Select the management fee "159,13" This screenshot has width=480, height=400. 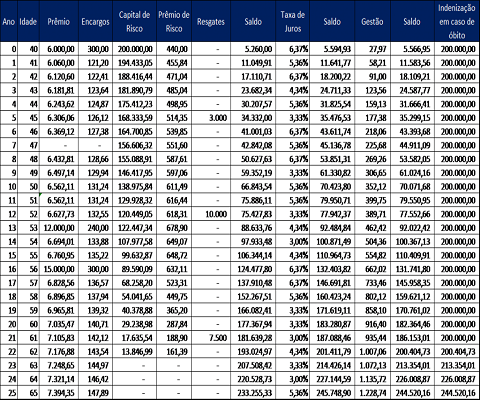click(x=376, y=104)
